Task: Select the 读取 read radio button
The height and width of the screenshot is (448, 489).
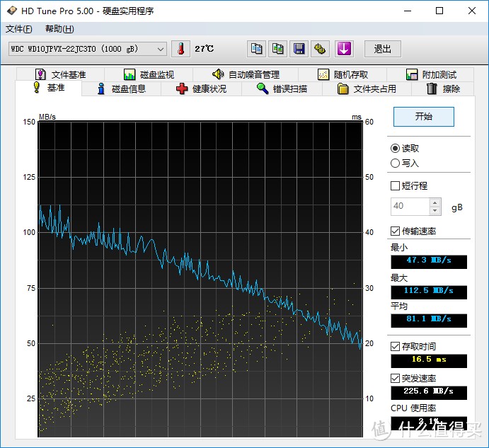Action: (405, 148)
